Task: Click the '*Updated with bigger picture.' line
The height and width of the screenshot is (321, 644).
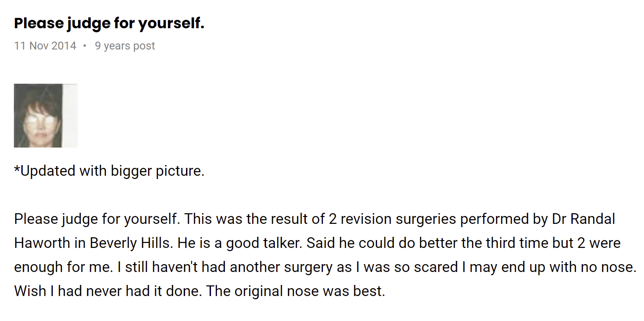Action: [109, 171]
